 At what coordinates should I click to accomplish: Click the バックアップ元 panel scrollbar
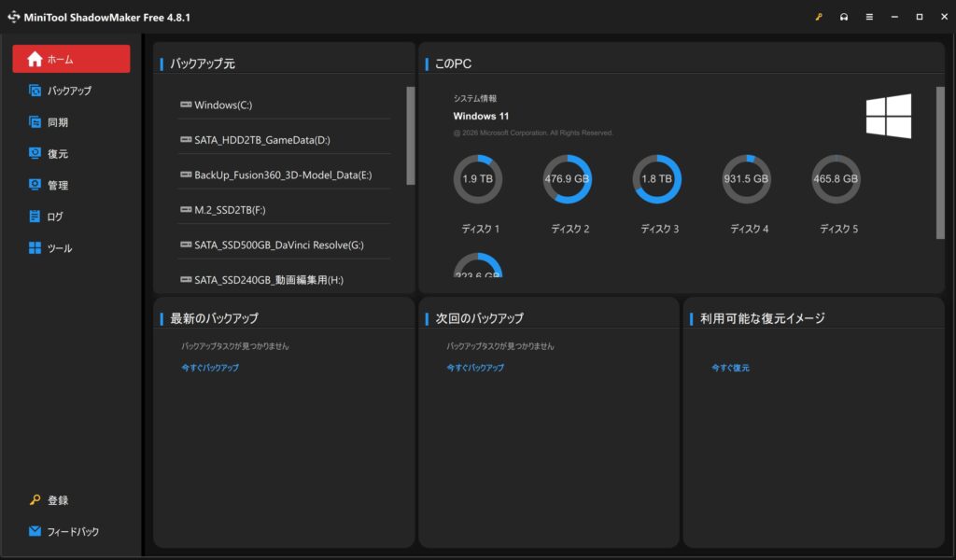pyautogui.click(x=411, y=136)
